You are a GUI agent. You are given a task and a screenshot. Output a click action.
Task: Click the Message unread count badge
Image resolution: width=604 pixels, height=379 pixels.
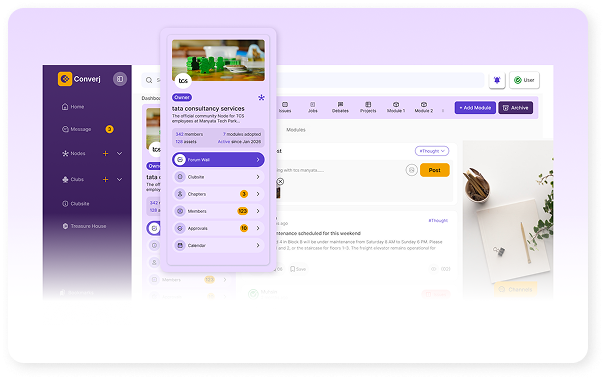pyautogui.click(x=109, y=129)
